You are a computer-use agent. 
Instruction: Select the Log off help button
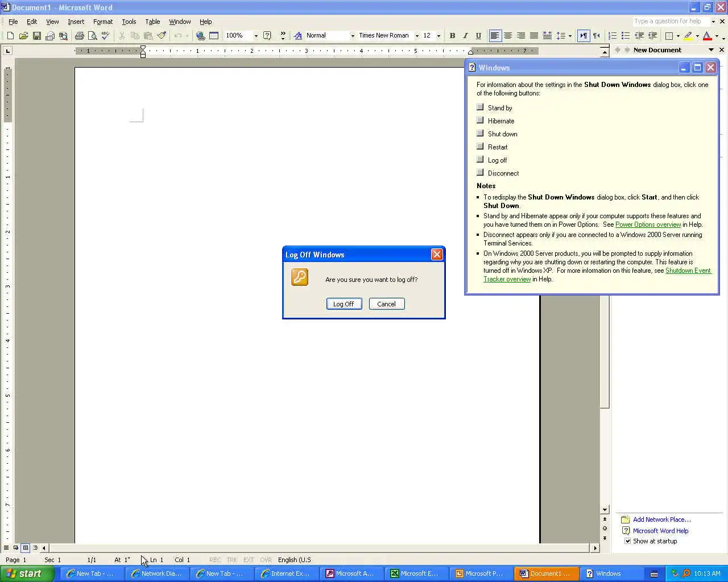point(480,160)
